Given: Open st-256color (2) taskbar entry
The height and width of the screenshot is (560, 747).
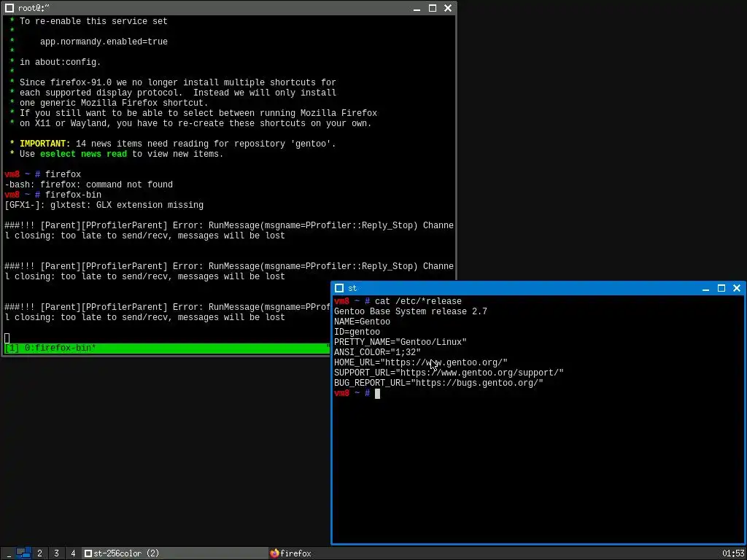Looking at the screenshot, I should (x=174, y=553).
